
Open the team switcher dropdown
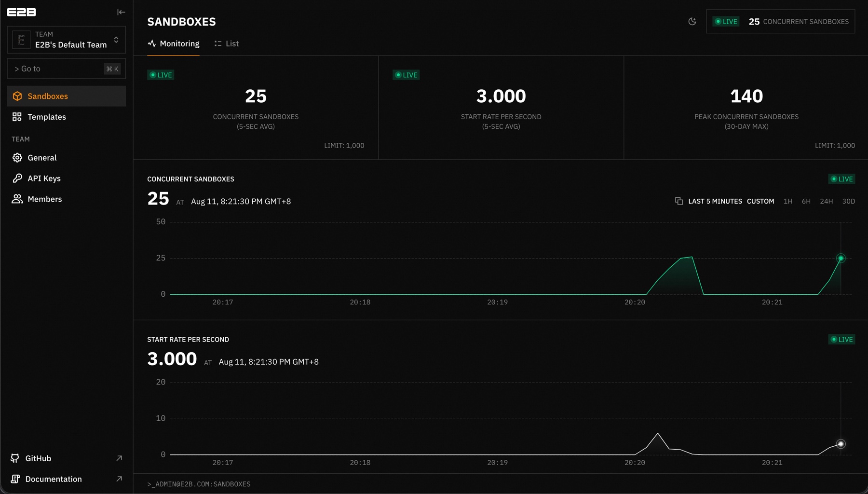(x=67, y=40)
